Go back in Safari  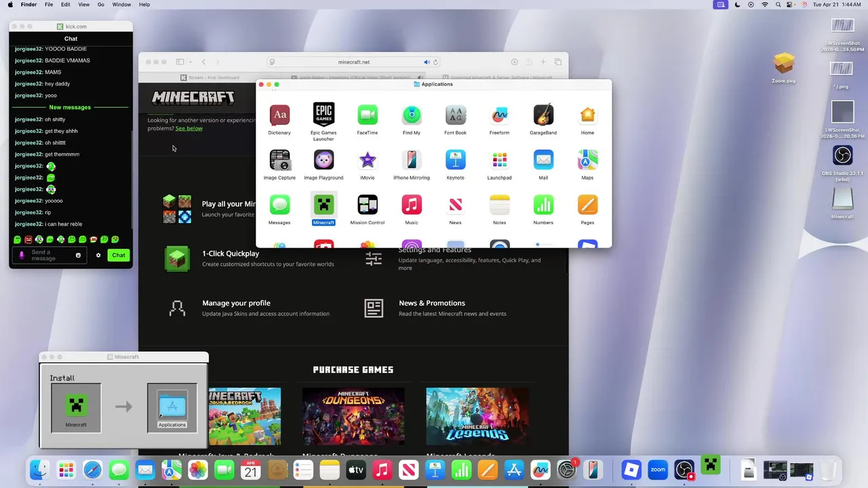tap(204, 62)
